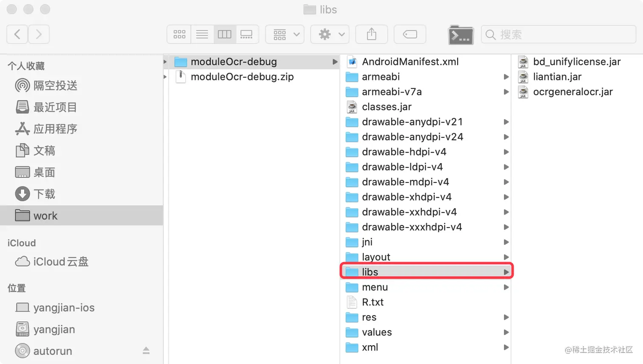The image size is (643, 364).
Task: Switch to column view
Action: pos(225,34)
